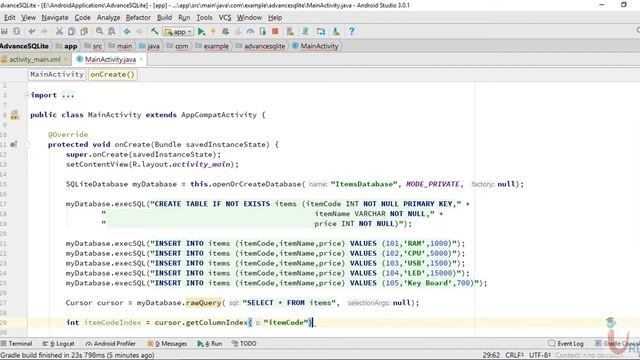This screenshot has width=640, height=360.
Task: Click the Sync Project with Gradle icon
Action: click(305, 31)
